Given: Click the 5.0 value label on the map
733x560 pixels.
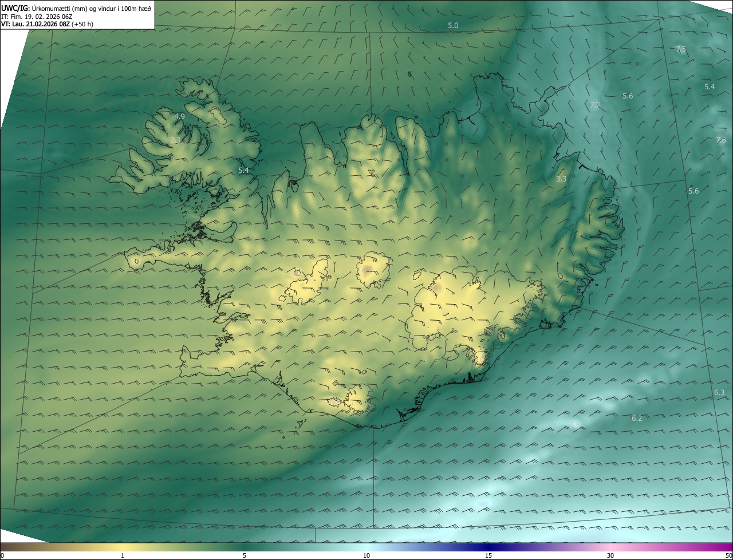Looking at the screenshot, I should (x=453, y=26).
